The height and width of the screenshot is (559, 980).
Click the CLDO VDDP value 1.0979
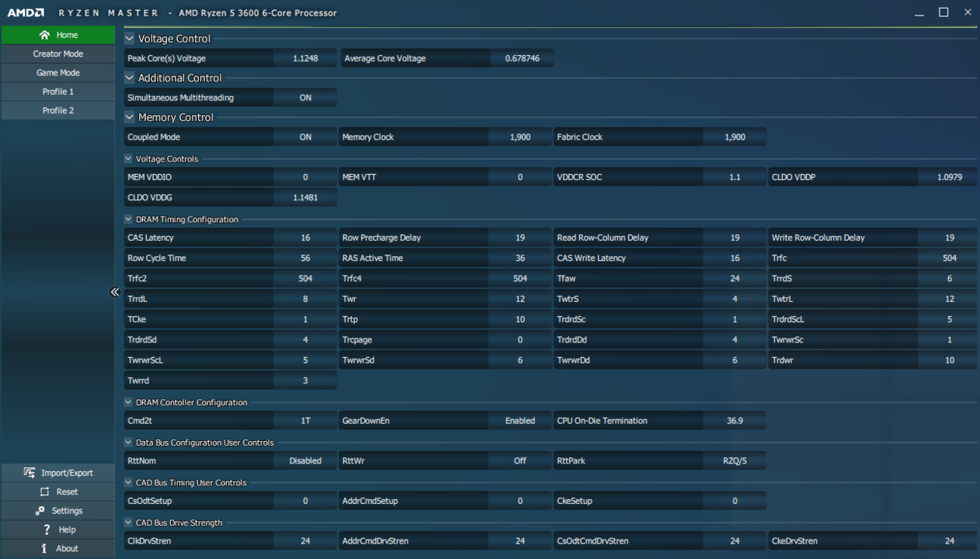(x=949, y=177)
